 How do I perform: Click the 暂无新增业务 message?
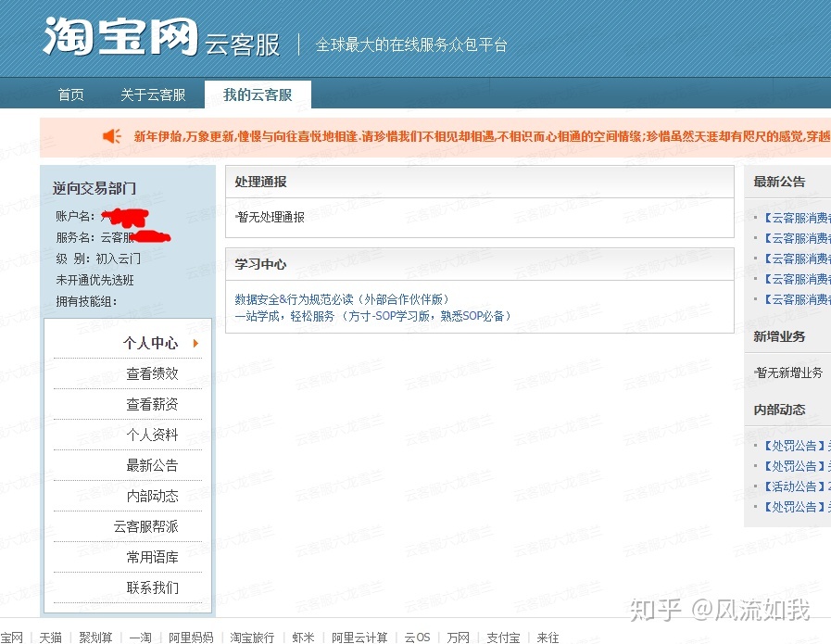789,373
